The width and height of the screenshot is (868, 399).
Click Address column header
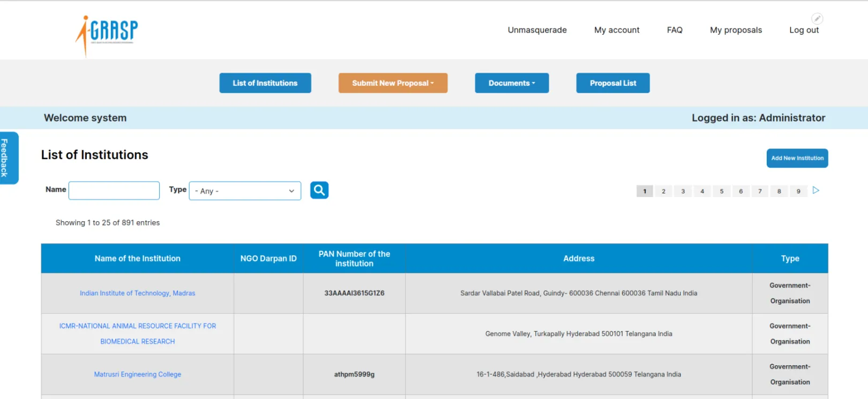[579, 259]
